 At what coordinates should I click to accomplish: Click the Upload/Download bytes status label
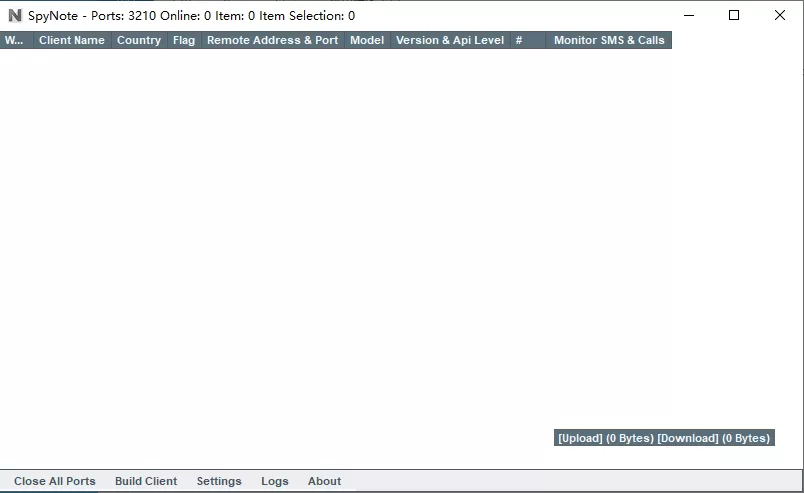pyautogui.click(x=664, y=438)
